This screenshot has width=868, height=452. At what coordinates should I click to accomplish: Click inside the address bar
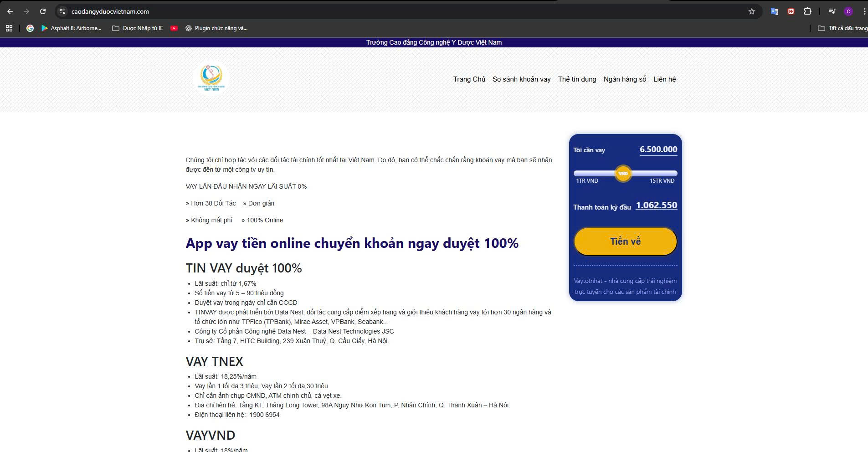(x=182, y=11)
